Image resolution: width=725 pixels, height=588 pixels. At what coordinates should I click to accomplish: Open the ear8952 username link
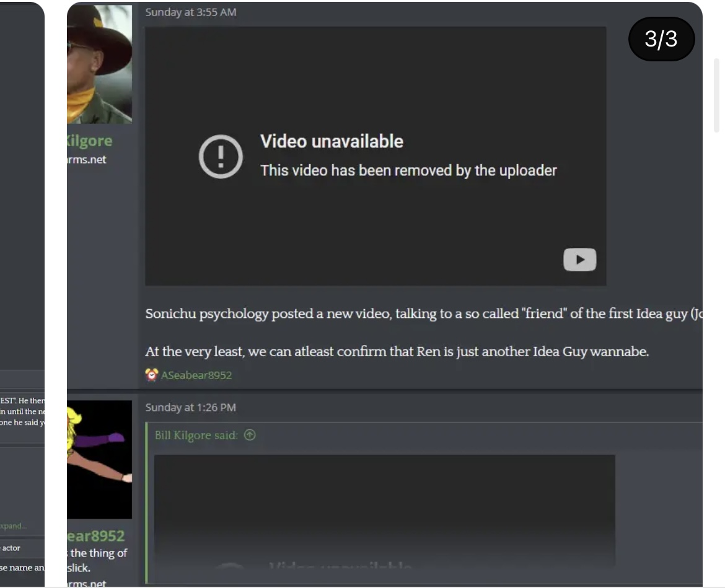point(95,536)
